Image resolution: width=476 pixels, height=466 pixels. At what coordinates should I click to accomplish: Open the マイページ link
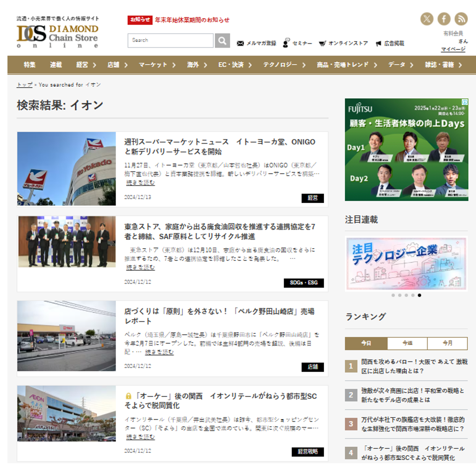[453, 49]
